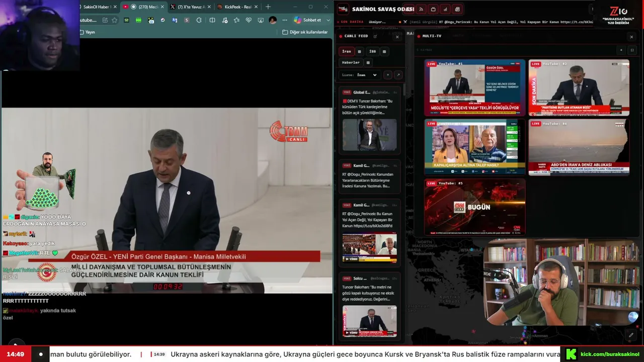
Task: Click the equalizer extension icon in toolbar
Action: [126, 20]
